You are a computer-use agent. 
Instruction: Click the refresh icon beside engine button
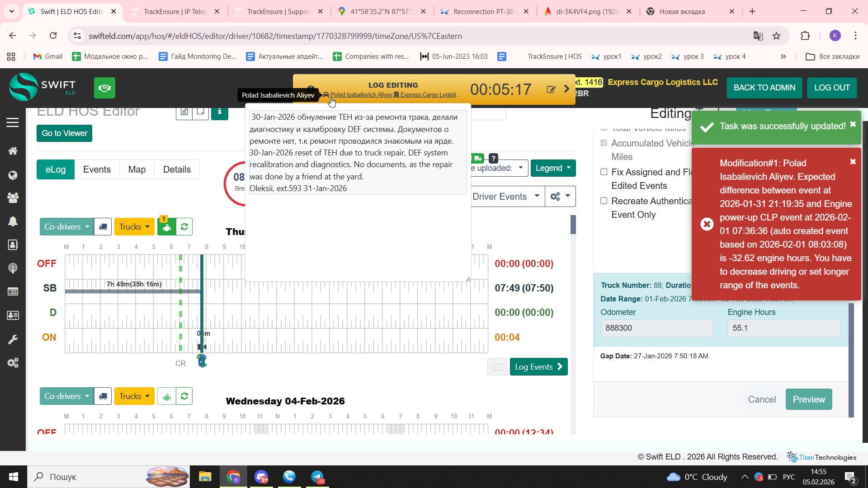(x=184, y=227)
